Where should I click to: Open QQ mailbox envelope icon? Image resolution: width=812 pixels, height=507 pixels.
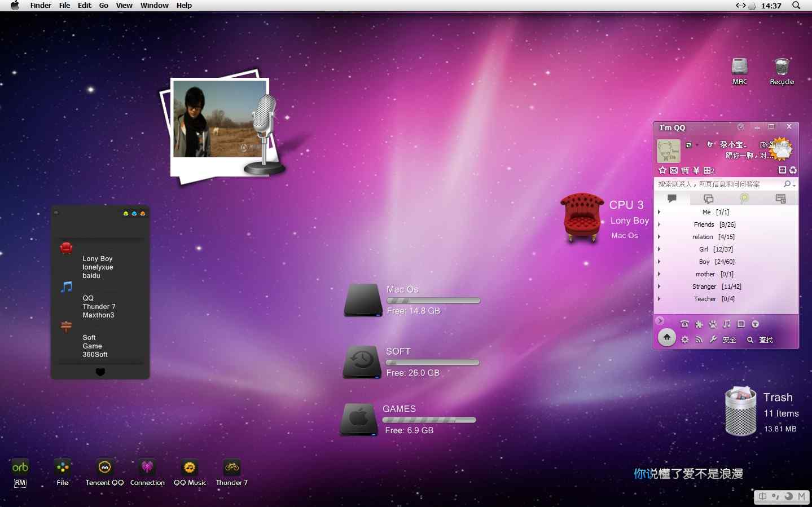click(x=674, y=170)
